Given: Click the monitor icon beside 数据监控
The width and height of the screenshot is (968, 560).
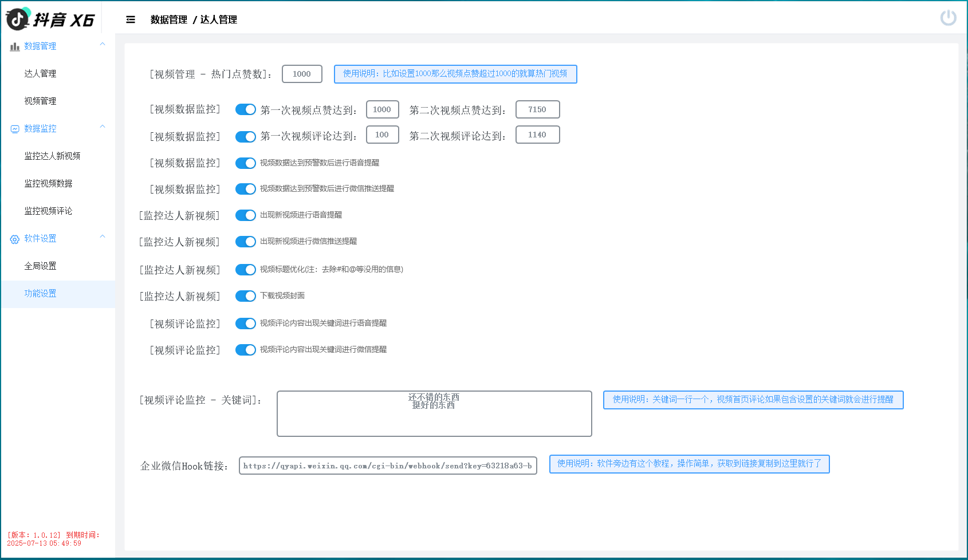Looking at the screenshot, I should (15, 129).
